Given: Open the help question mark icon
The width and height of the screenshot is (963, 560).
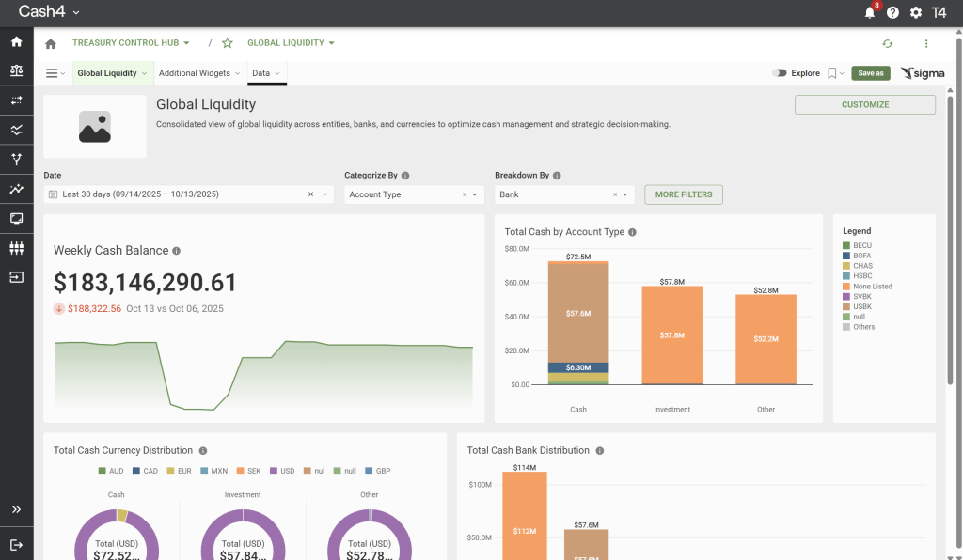Looking at the screenshot, I should click(x=892, y=12).
